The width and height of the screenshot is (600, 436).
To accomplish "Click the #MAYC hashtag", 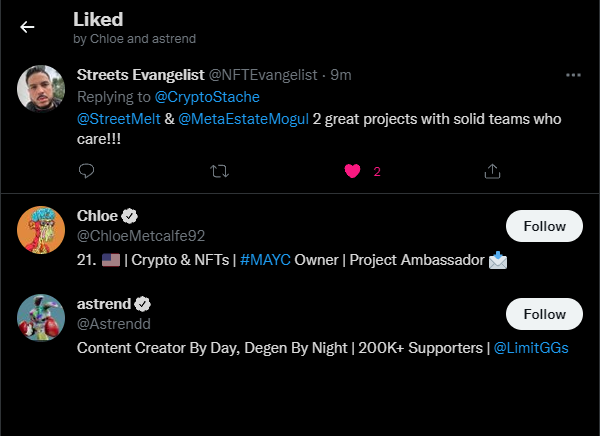I will click(x=265, y=260).
